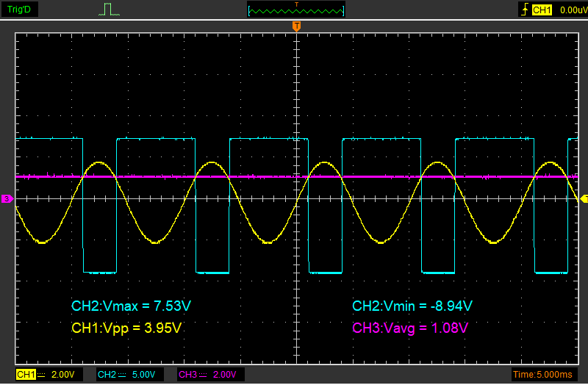Image resolution: width=588 pixels, height=385 pixels.
Task: Toggle the cyan CH2 channel label
Action: (107, 375)
